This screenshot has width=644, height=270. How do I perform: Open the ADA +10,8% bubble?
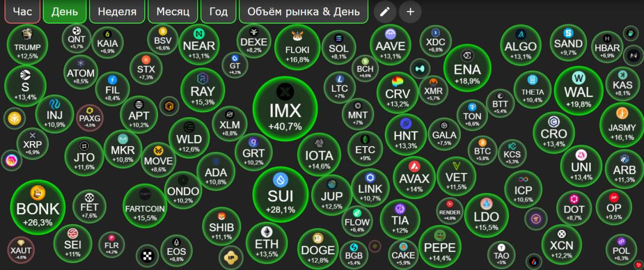coord(216,171)
